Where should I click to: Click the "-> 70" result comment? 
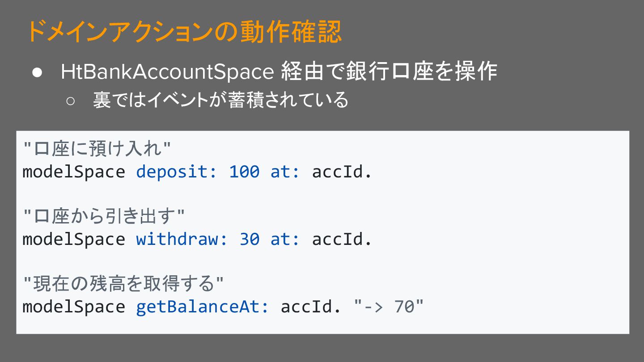coord(389,307)
